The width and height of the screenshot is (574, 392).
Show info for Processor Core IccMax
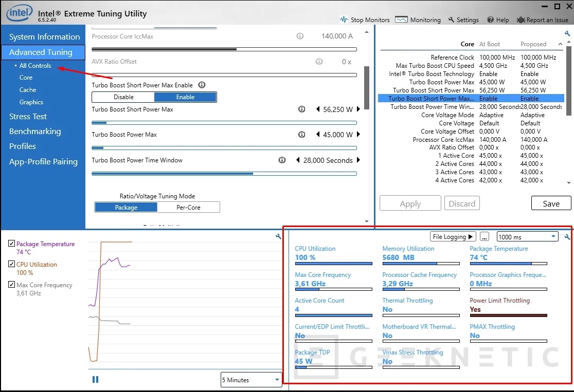coord(300,36)
